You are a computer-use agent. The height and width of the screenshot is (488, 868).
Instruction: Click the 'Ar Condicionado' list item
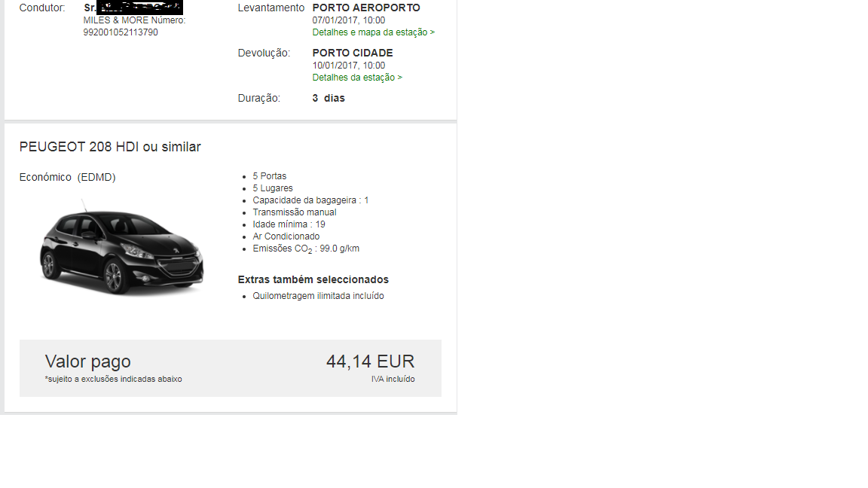point(286,236)
